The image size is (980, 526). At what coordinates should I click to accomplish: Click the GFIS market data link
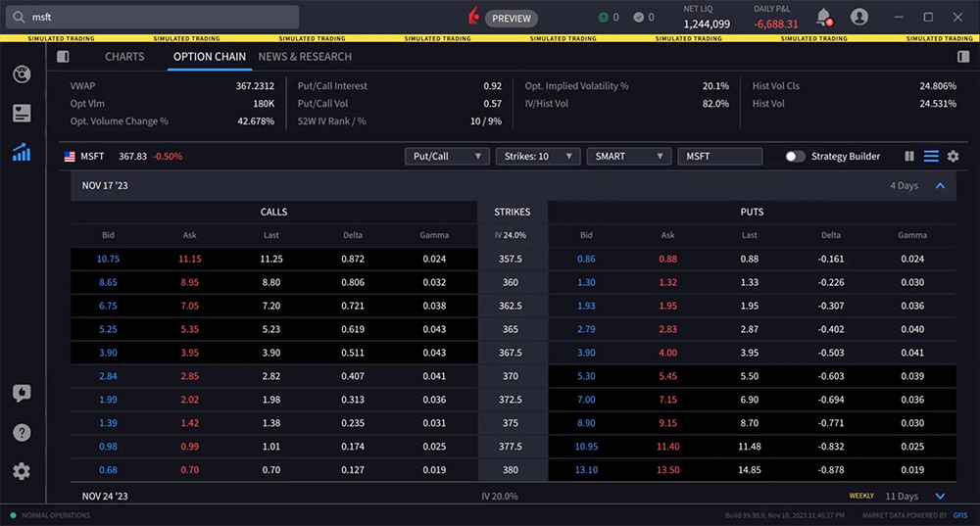(x=960, y=515)
